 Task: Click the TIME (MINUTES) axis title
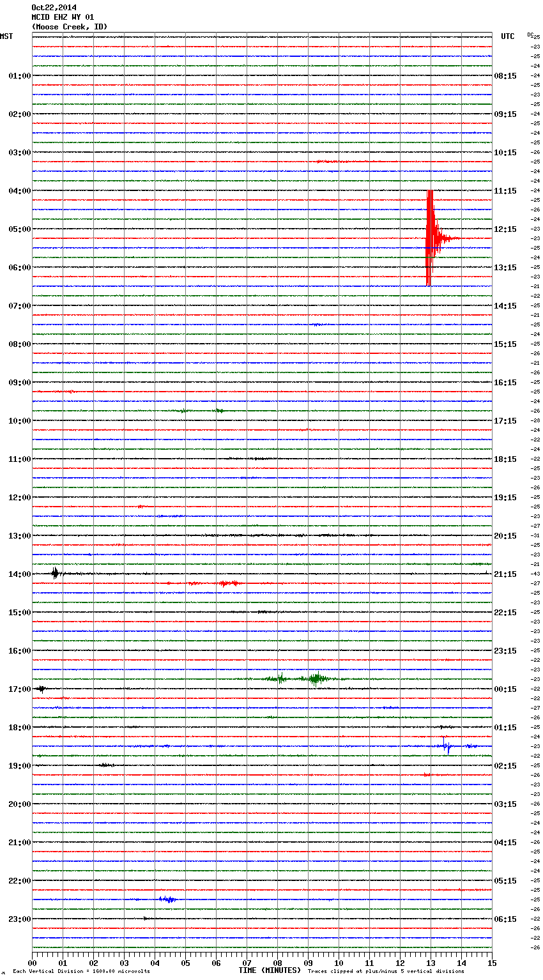tap(270, 970)
